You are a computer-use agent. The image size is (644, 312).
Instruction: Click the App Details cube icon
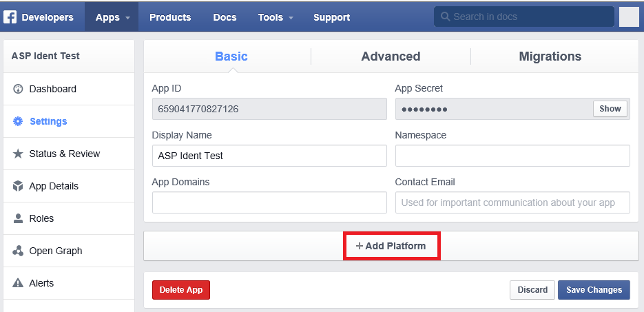click(x=18, y=186)
